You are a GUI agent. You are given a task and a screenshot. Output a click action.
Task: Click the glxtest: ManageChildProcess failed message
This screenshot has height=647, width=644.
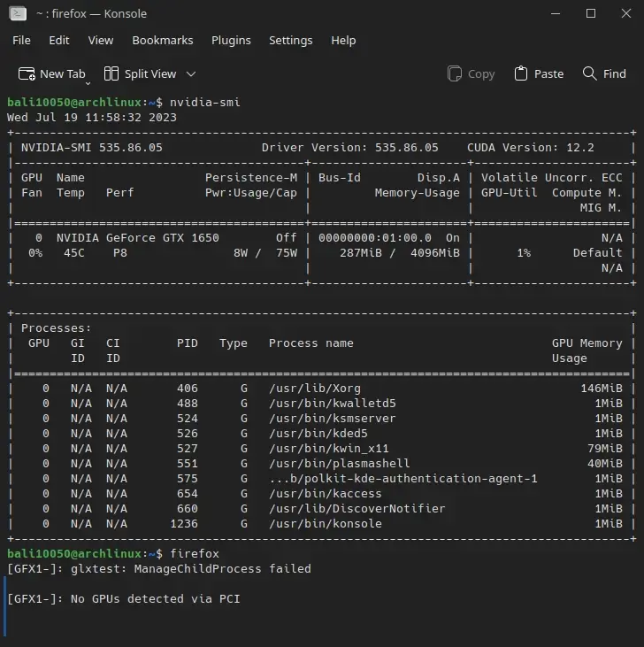(191, 569)
